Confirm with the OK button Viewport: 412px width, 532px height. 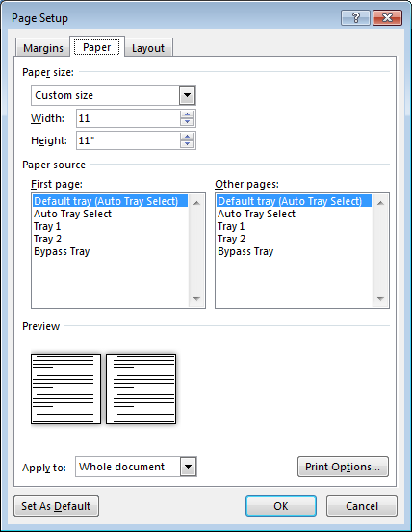281,506
